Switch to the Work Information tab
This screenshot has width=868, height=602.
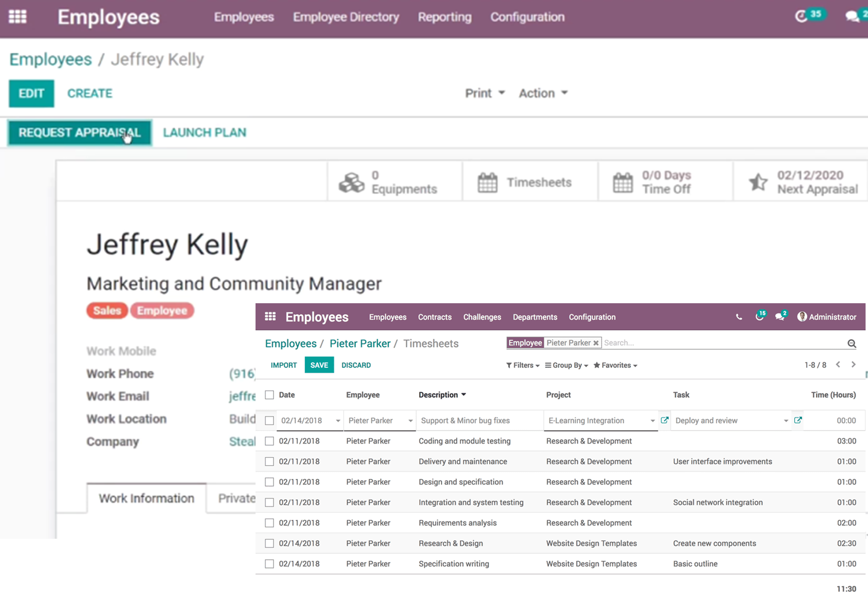point(146,498)
